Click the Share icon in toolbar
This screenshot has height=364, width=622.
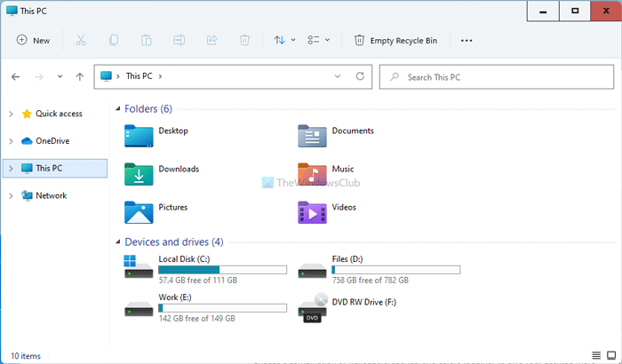(211, 40)
